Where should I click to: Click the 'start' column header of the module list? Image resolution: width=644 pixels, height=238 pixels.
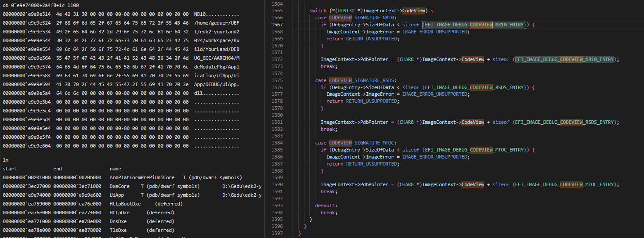coord(9,169)
